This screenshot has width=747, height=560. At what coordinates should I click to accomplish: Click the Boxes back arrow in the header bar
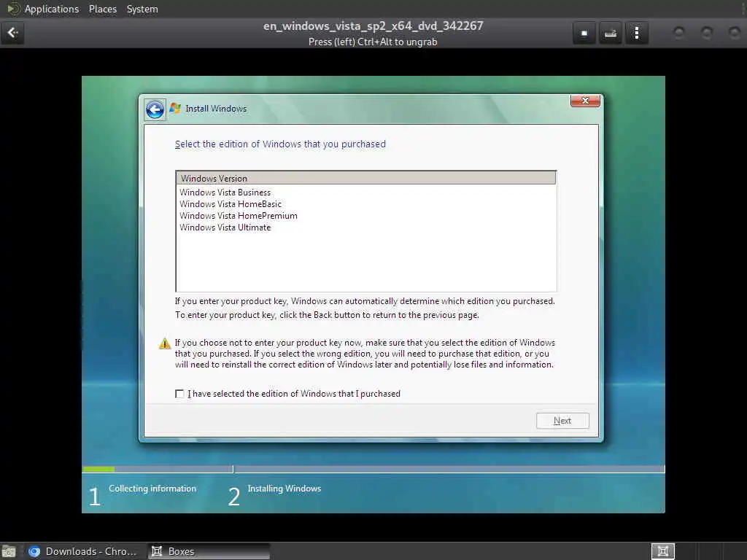pos(13,33)
